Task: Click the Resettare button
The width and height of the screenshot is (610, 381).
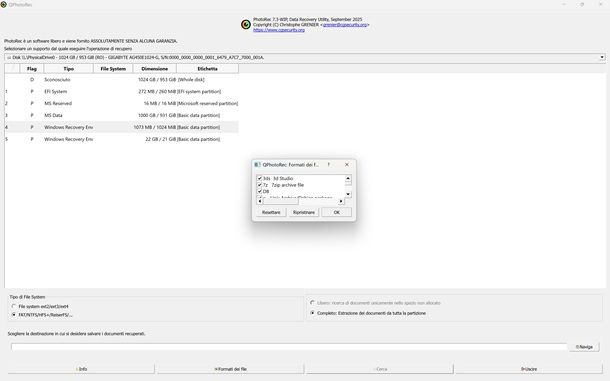Action: pyautogui.click(x=271, y=212)
